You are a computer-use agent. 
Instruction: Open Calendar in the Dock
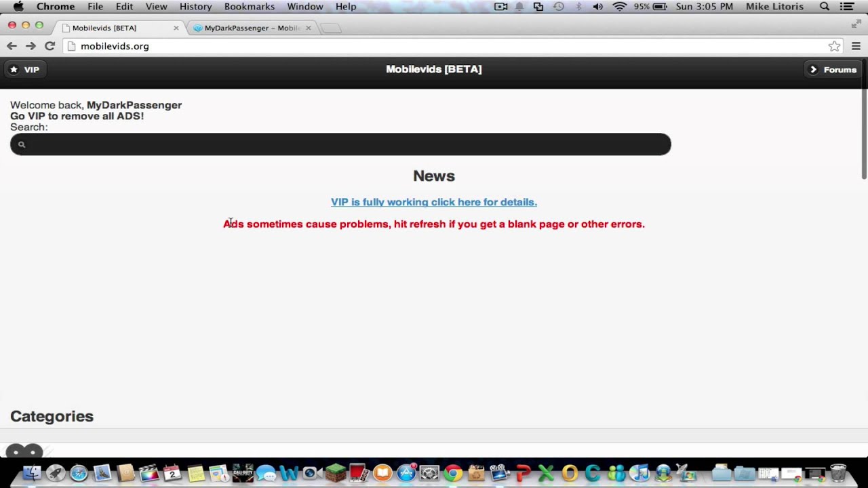click(x=172, y=472)
